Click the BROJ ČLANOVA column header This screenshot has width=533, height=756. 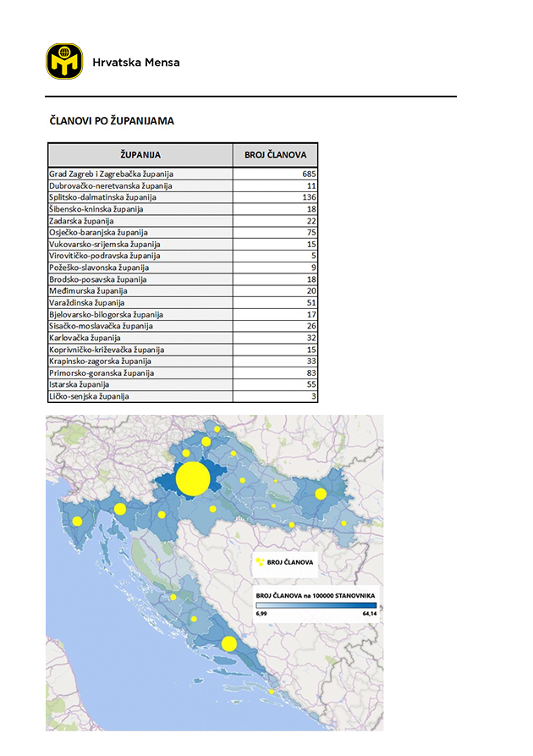(x=275, y=155)
